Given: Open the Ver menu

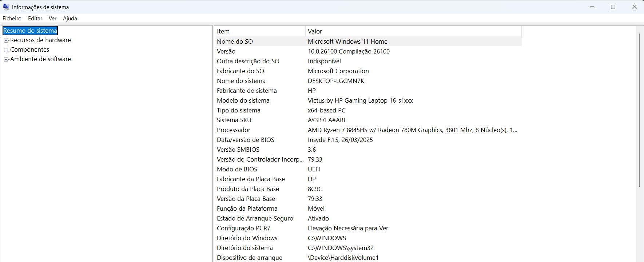Looking at the screenshot, I should click(52, 19).
